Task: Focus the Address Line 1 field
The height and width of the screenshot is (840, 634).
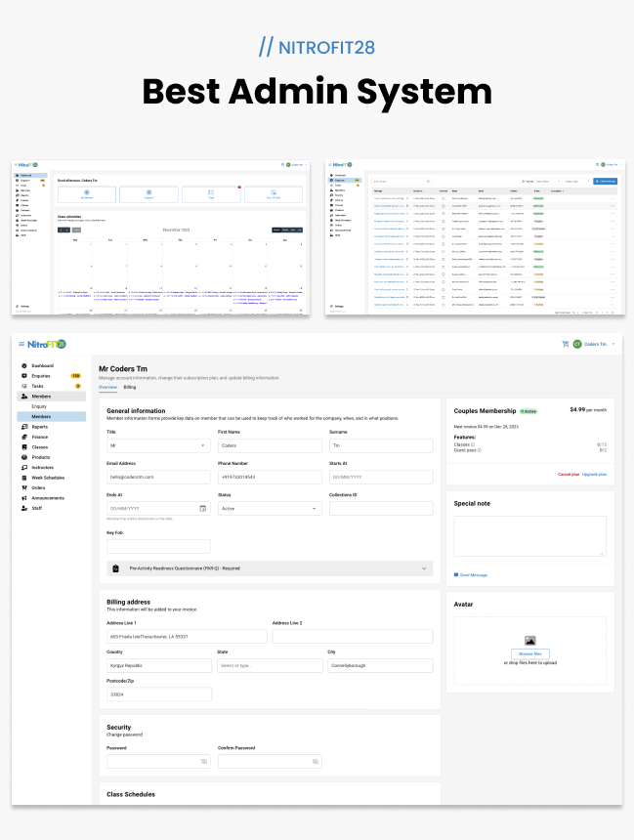Action: [187, 637]
